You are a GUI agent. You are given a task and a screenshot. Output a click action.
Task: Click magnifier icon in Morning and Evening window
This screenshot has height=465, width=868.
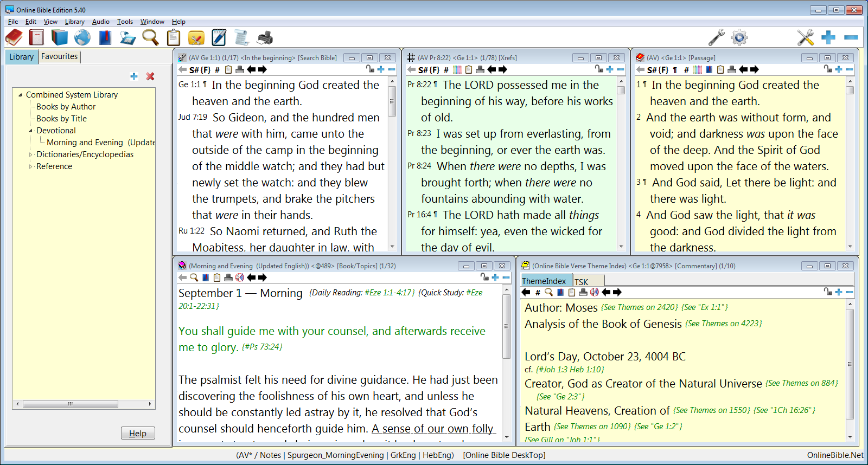point(194,277)
